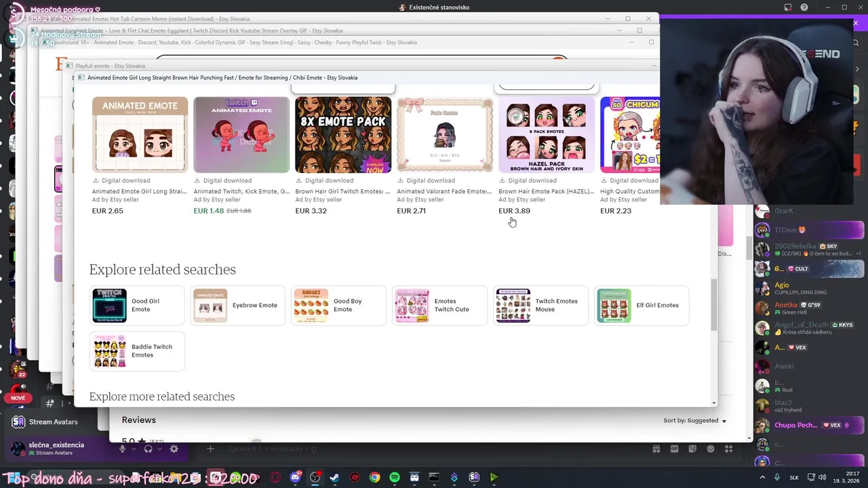Open the Discord sticker picker
This screenshot has width=868, height=488.
pos(692,449)
